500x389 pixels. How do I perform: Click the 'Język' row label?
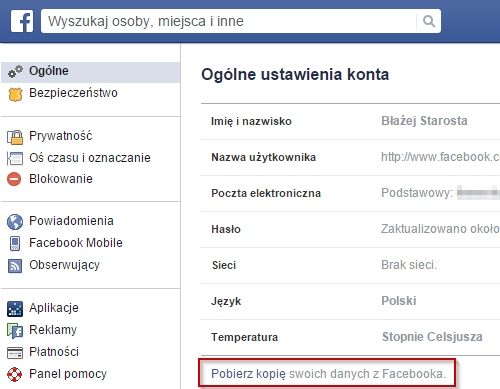click(x=226, y=302)
